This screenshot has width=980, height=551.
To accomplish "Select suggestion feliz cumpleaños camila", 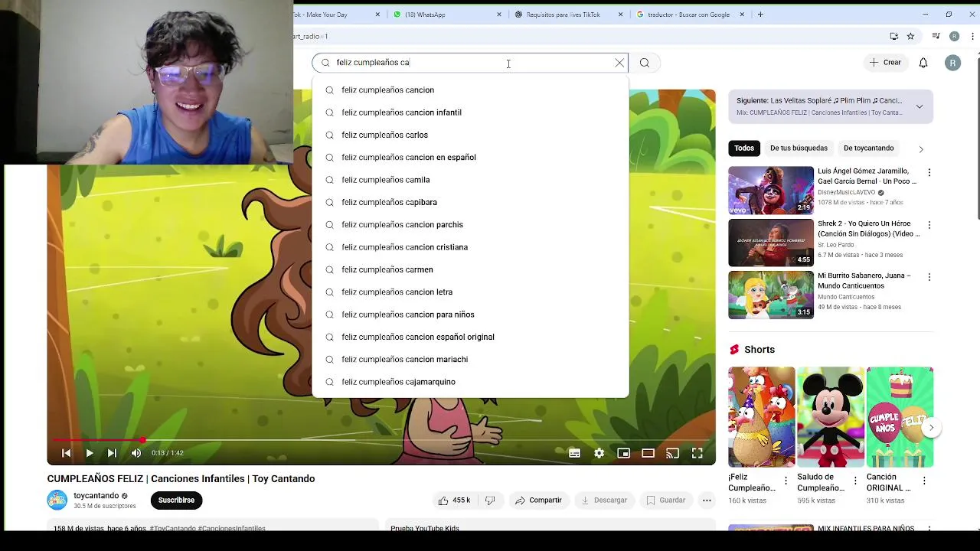I will tap(470, 180).
